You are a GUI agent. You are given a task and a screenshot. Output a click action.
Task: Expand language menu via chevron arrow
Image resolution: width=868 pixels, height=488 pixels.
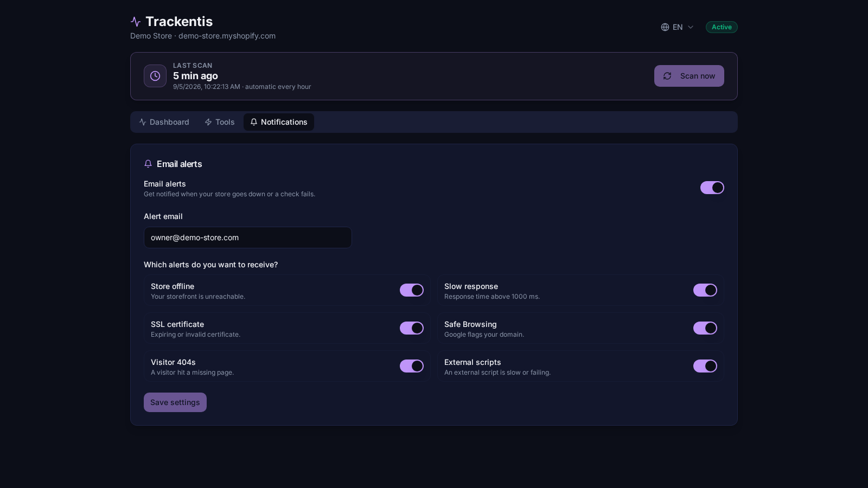click(691, 27)
